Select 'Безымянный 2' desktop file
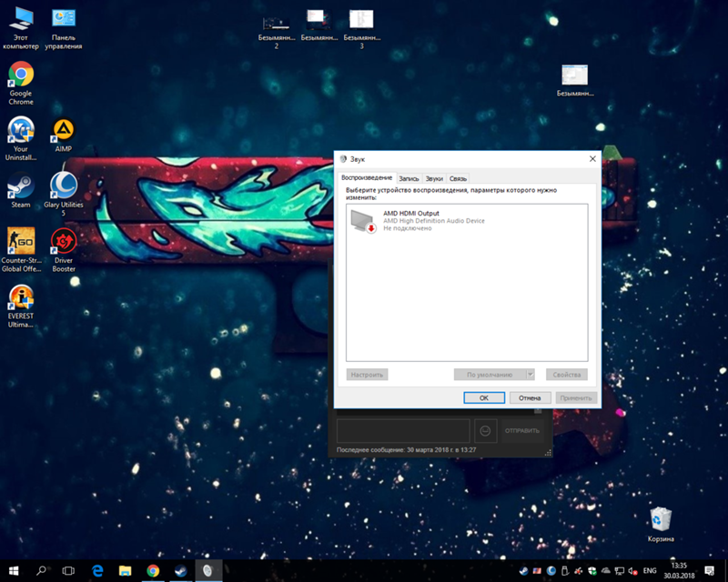Image resolution: width=728 pixels, height=582 pixels. point(277,31)
